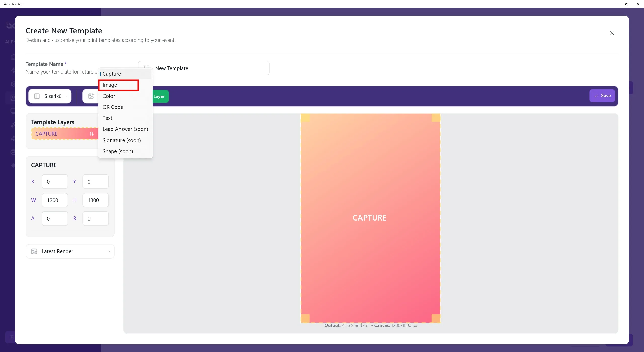The height and width of the screenshot is (352, 644).
Task: Save the template
Action: point(602,96)
